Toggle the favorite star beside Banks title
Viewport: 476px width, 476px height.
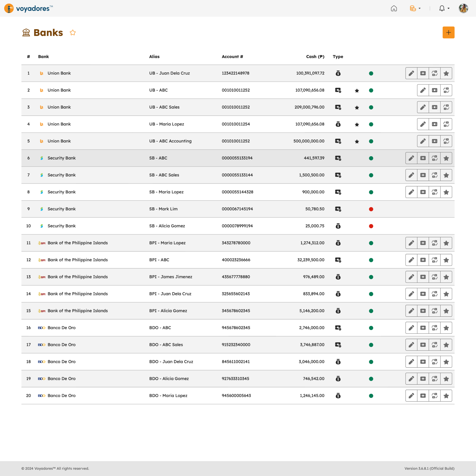[73, 33]
